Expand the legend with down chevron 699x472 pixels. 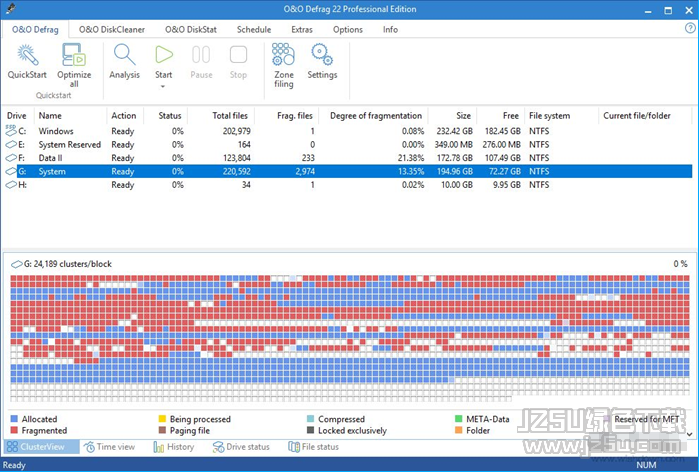click(x=689, y=434)
